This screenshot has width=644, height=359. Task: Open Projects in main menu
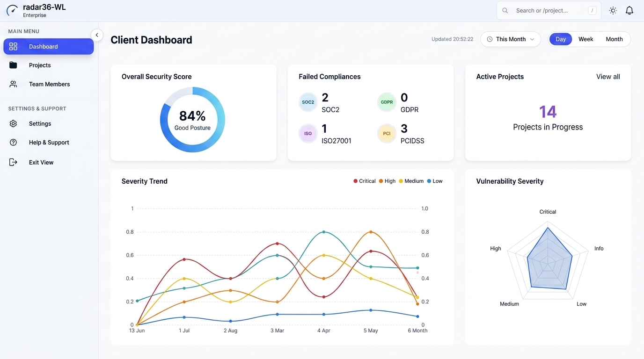[49, 65]
